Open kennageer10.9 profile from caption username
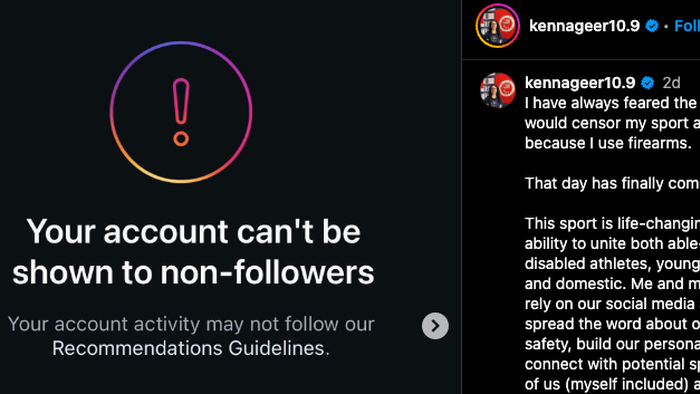The image size is (700, 394). point(579,83)
